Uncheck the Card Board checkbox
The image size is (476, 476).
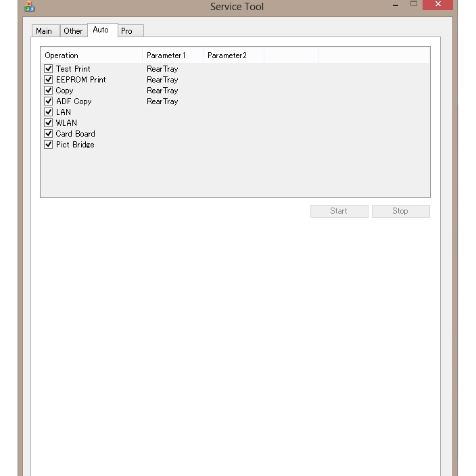tap(49, 134)
